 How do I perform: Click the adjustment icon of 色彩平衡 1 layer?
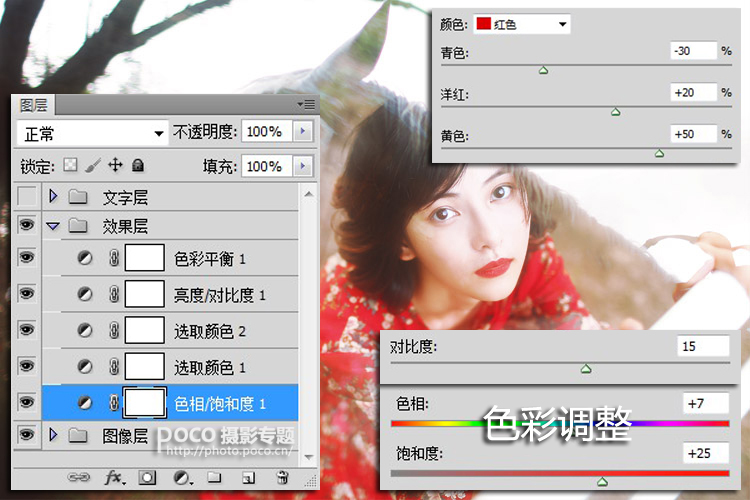point(85,258)
